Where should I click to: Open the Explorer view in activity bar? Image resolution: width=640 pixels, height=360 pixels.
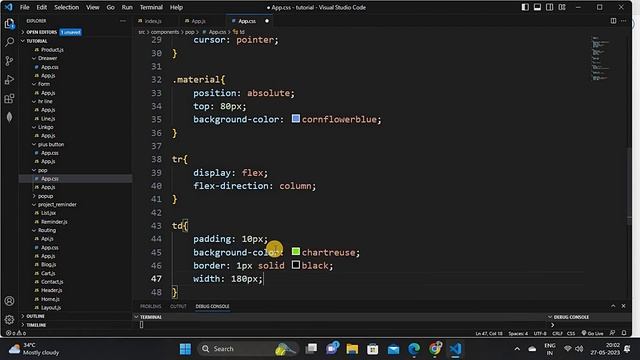[9, 24]
